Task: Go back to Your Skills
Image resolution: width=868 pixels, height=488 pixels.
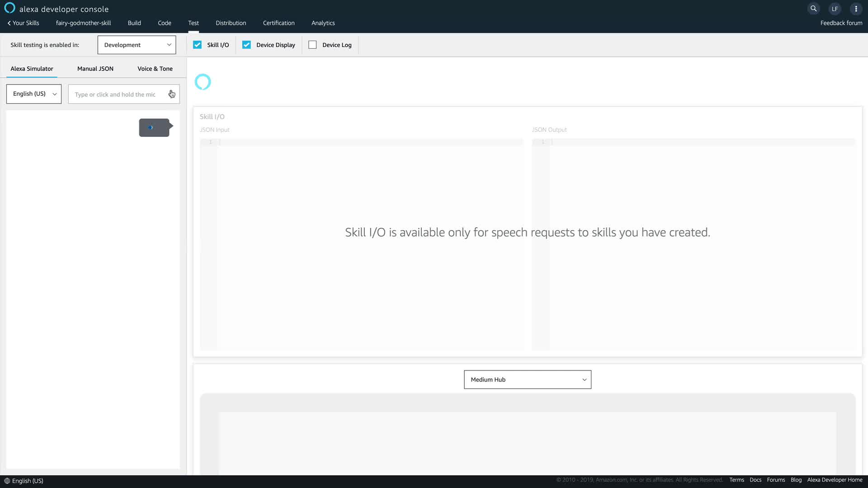Action: (24, 23)
